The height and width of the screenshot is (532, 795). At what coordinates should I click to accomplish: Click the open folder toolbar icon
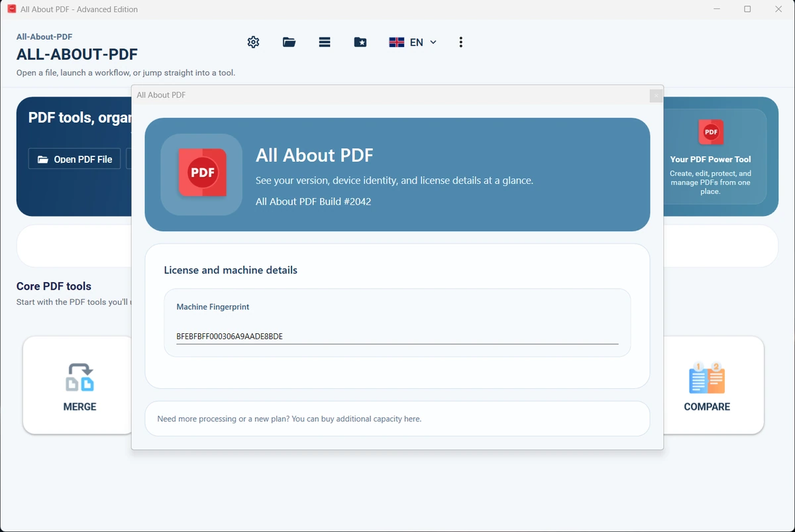(289, 42)
